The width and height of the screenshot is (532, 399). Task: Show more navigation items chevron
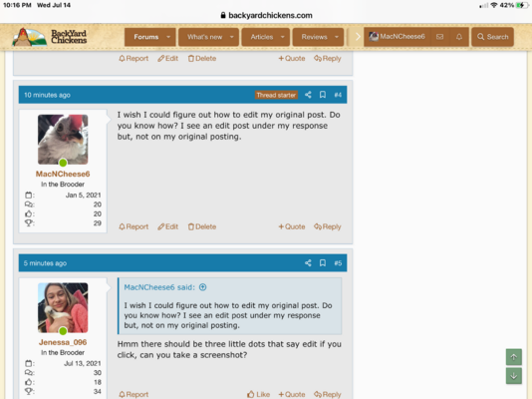coord(358,37)
